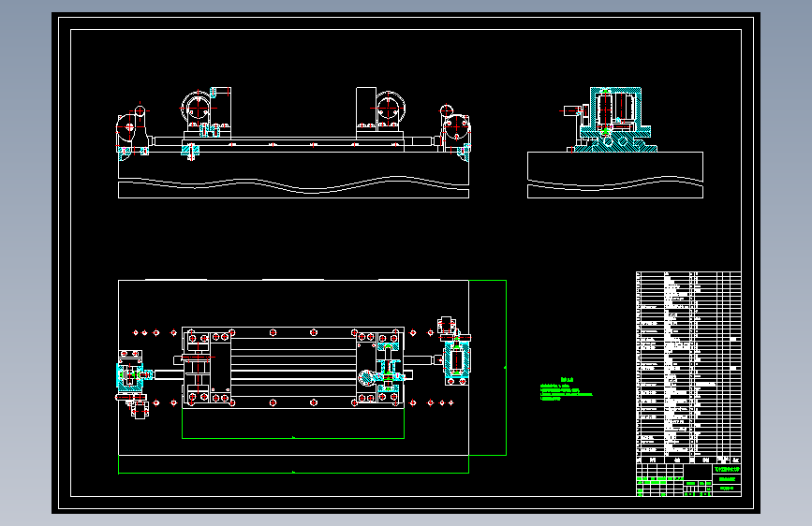Click the side section view with cyan hatching
The image size is (812, 526).
614,142
